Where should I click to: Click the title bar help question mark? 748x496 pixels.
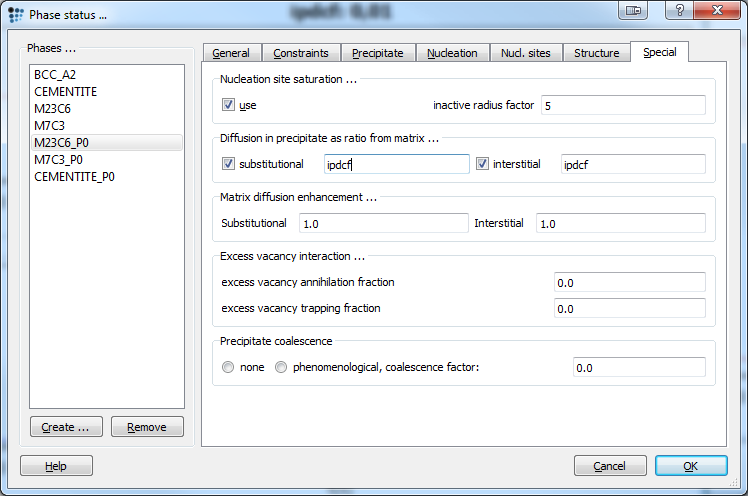coord(681,11)
